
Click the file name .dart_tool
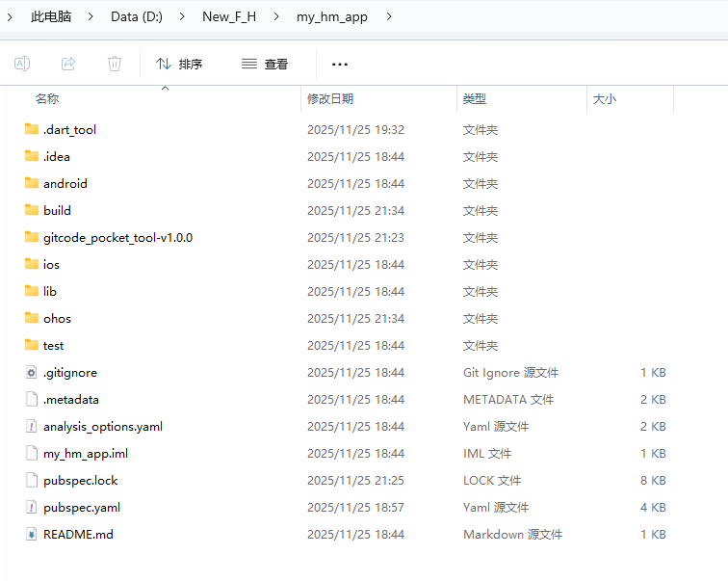[x=69, y=129]
